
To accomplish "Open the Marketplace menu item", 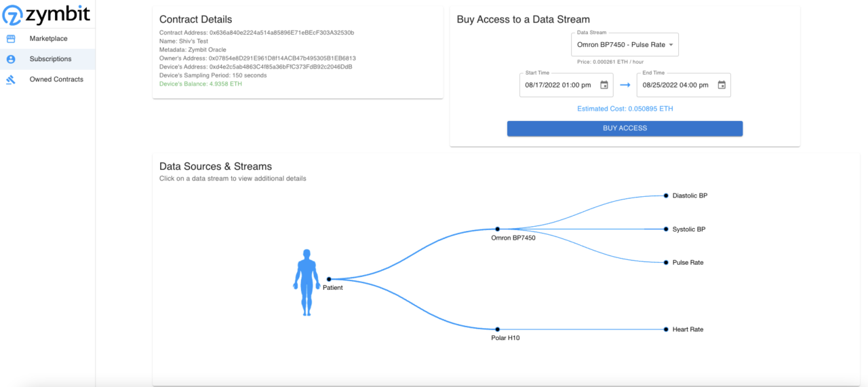I will [47, 39].
